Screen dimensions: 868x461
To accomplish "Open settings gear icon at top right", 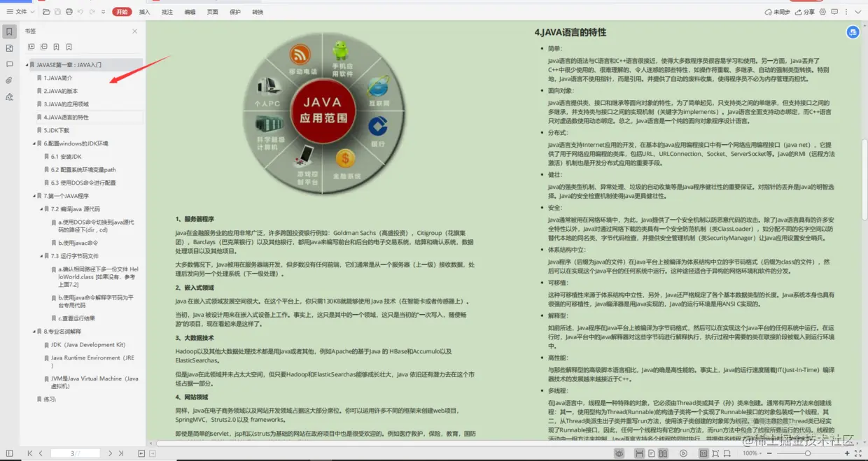I will coord(823,12).
